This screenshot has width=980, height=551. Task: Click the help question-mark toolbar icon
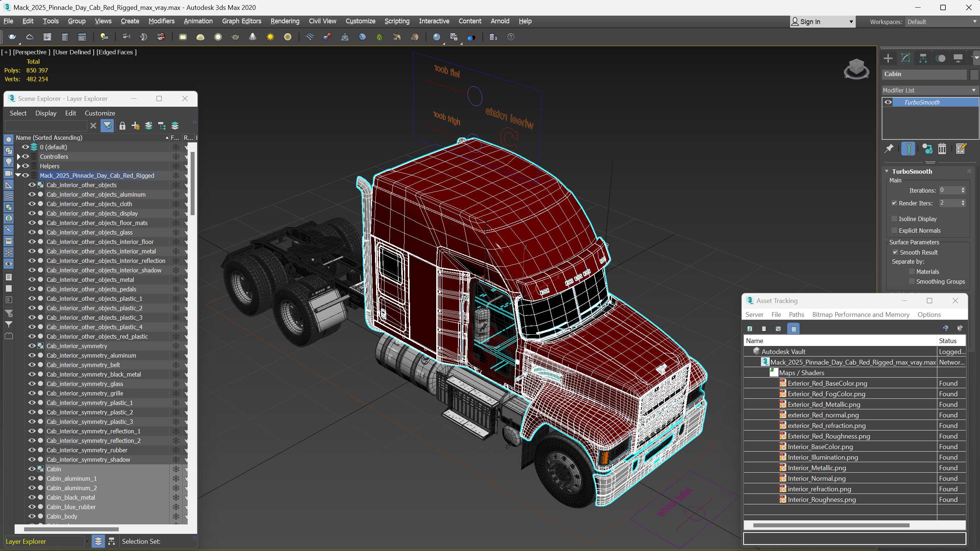tap(511, 37)
